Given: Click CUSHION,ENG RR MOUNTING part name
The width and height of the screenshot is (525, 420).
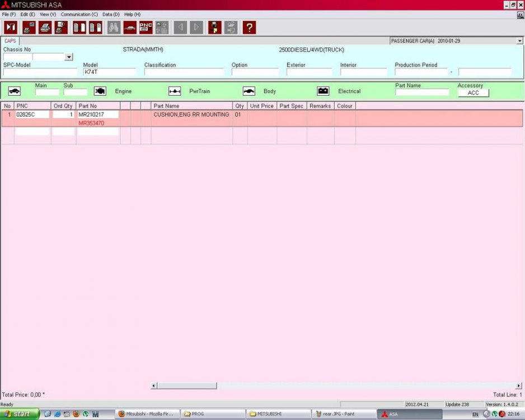Looking at the screenshot, I should tap(191, 115).
